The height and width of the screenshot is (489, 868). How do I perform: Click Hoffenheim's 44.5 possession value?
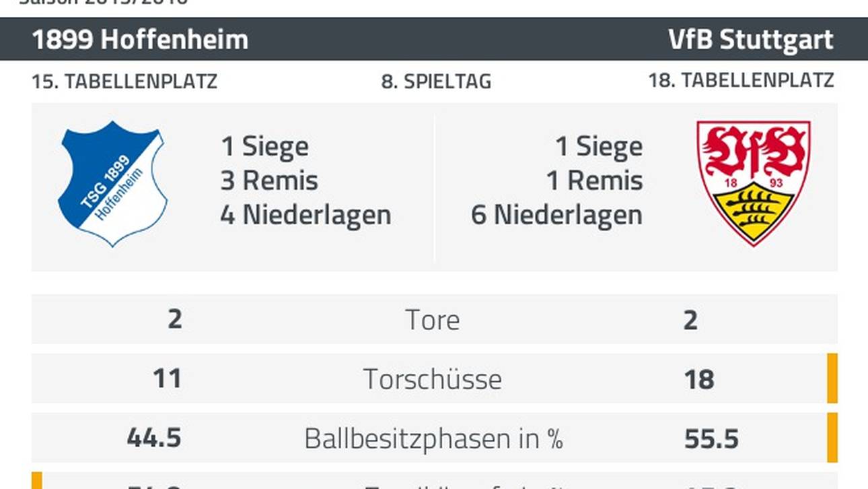click(154, 438)
